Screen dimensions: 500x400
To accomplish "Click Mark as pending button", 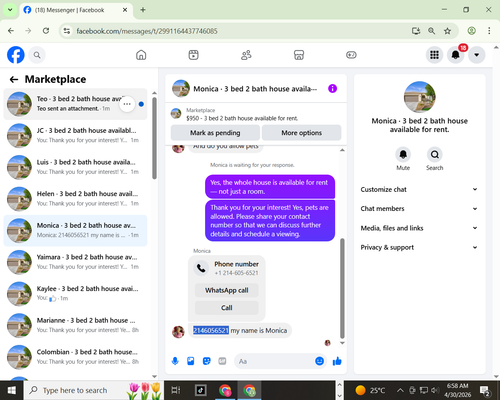I will [x=215, y=133].
